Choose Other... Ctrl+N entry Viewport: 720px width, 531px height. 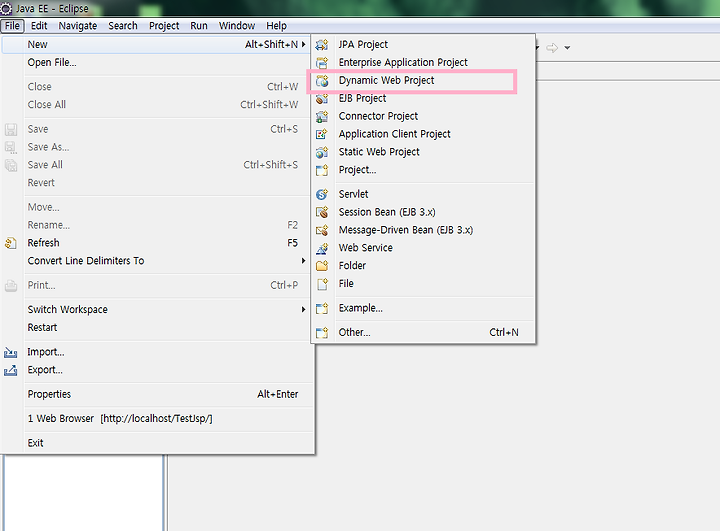click(423, 333)
